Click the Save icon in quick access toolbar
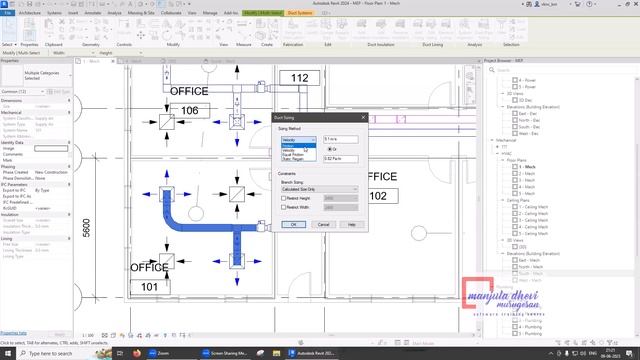Screen dimensions: 640x360 click(x=29, y=4)
